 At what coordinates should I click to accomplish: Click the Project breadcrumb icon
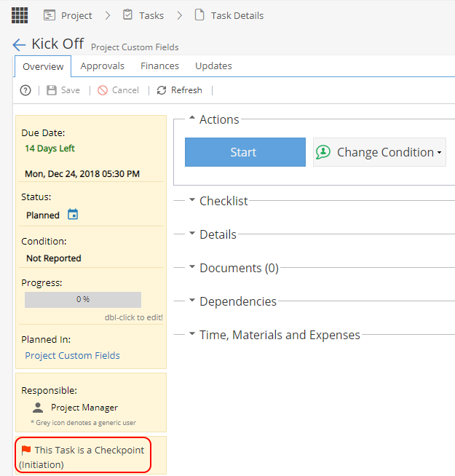click(50, 15)
